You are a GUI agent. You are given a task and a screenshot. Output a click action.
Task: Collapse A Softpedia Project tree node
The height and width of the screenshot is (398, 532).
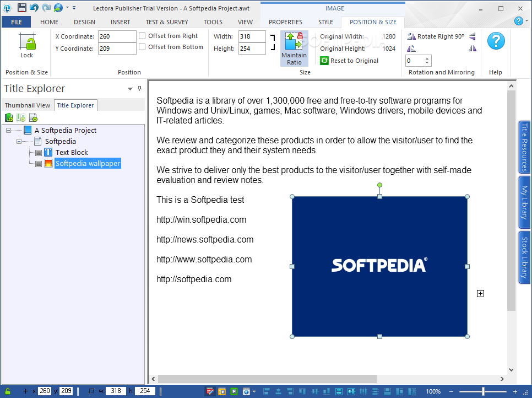point(8,131)
